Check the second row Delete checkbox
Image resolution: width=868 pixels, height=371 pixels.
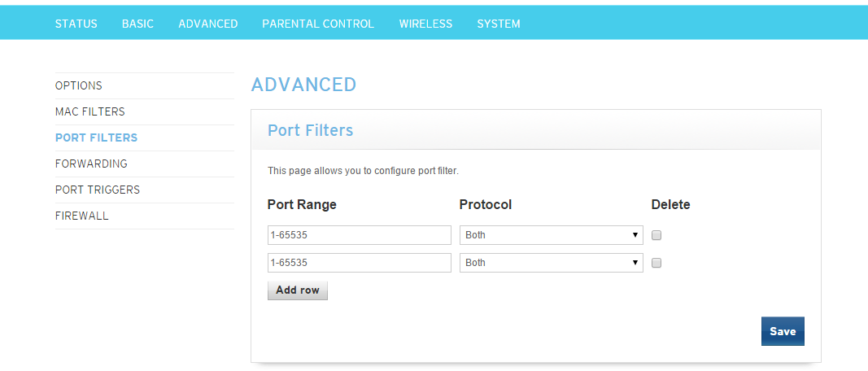tap(656, 264)
